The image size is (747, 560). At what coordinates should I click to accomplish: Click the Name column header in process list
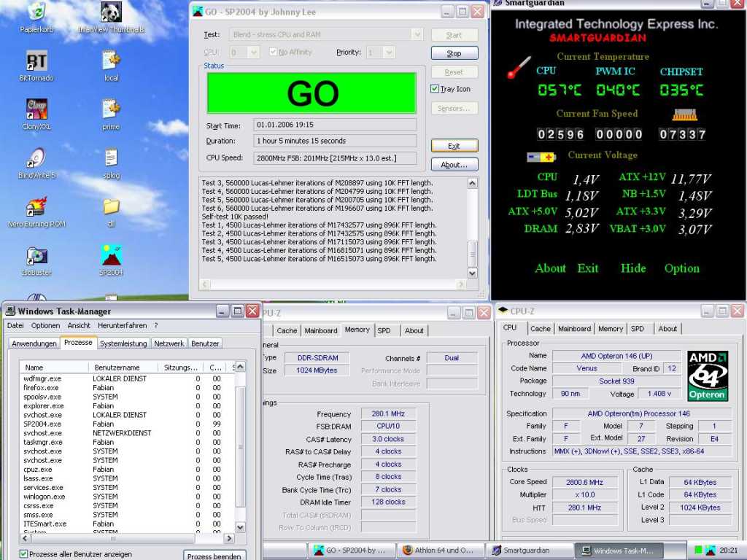pos(54,367)
